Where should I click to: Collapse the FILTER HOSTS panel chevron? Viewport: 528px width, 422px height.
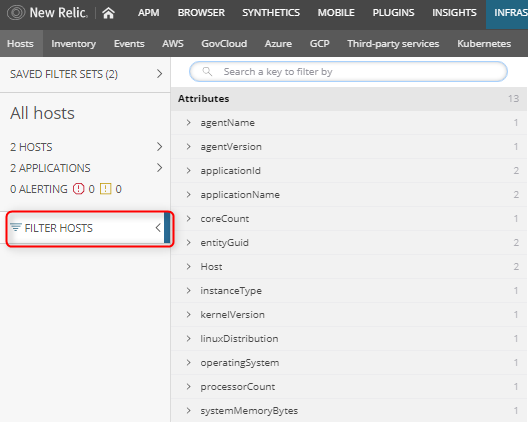pyautogui.click(x=158, y=228)
